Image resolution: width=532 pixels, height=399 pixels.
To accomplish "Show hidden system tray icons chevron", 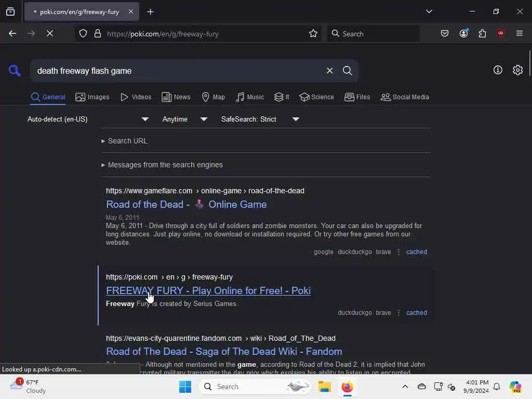I will point(405,387).
